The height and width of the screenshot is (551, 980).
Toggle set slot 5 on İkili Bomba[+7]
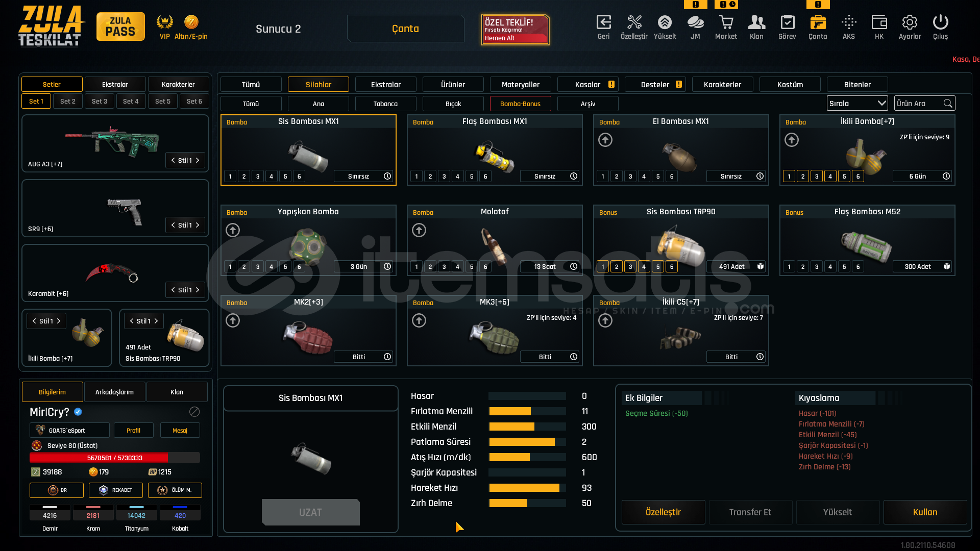(x=844, y=177)
